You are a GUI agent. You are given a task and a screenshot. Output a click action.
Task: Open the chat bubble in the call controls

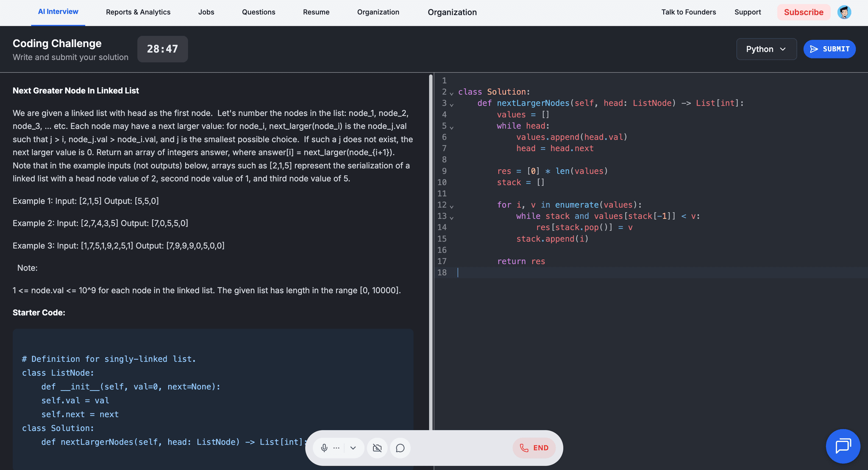400,448
